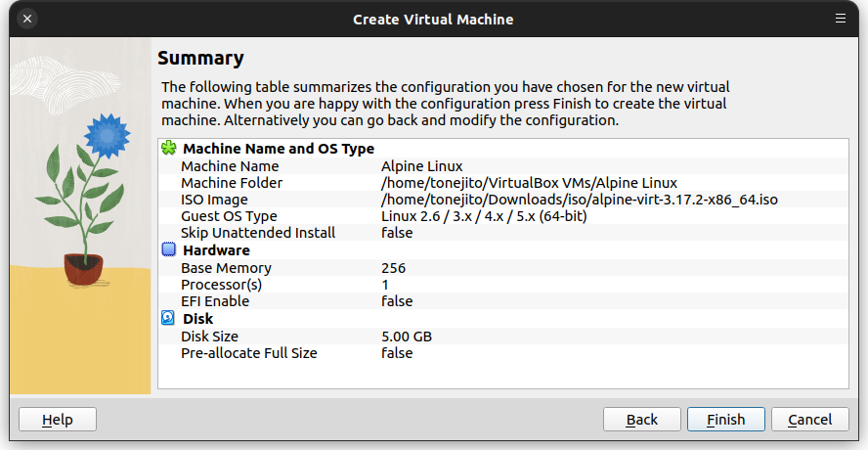Click the Finish button
This screenshot has width=868, height=450.
(x=725, y=420)
